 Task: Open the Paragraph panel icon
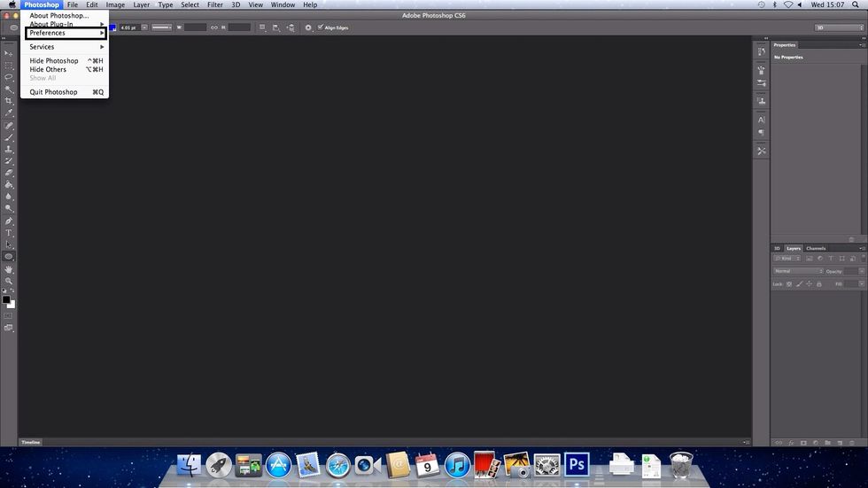click(762, 133)
